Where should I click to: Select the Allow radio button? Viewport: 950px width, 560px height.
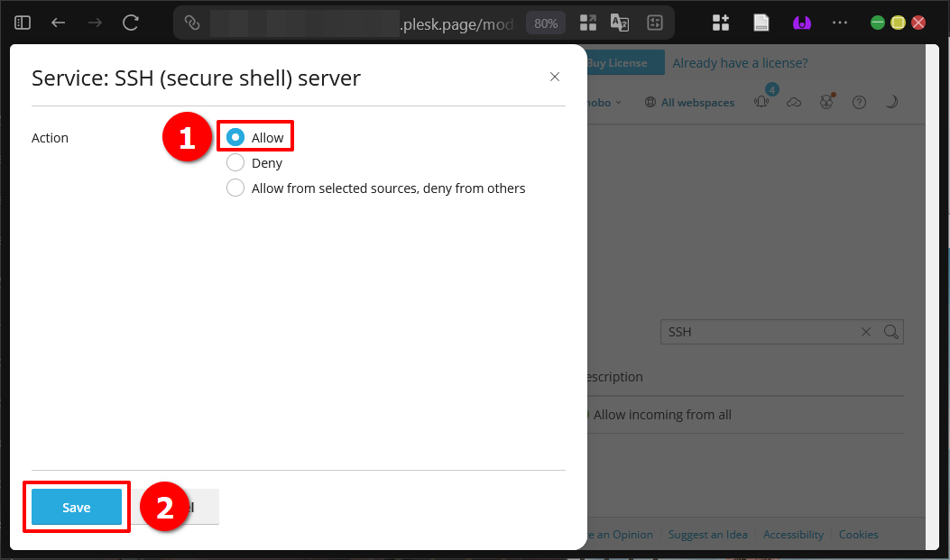click(235, 136)
